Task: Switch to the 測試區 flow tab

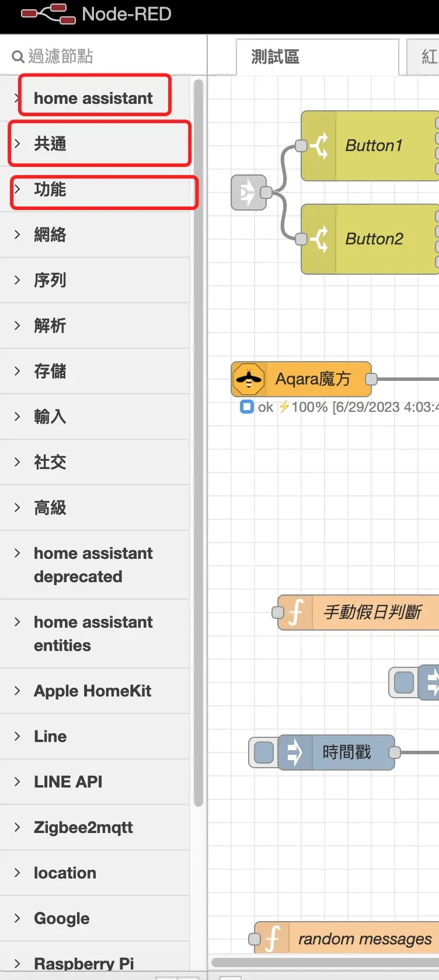Action: [x=318, y=57]
